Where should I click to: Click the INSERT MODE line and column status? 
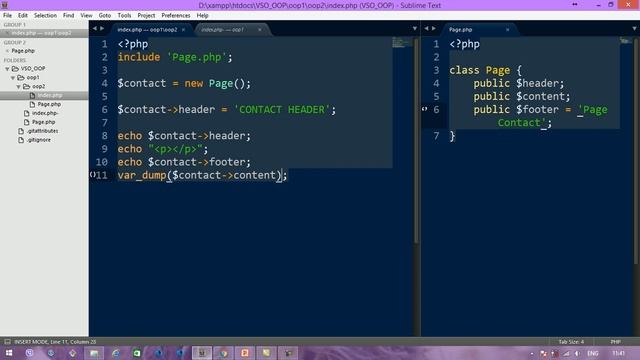(x=55, y=342)
